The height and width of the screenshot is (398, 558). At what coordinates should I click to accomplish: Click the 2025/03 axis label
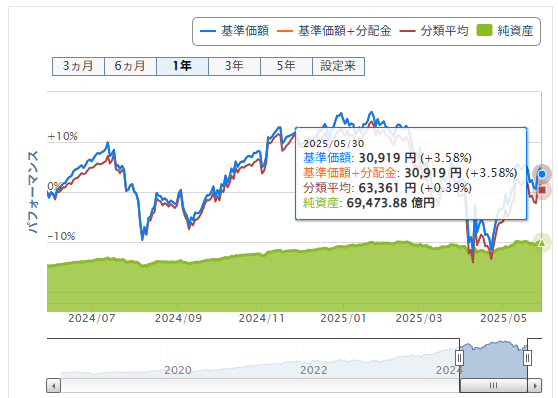tap(419, 318)
